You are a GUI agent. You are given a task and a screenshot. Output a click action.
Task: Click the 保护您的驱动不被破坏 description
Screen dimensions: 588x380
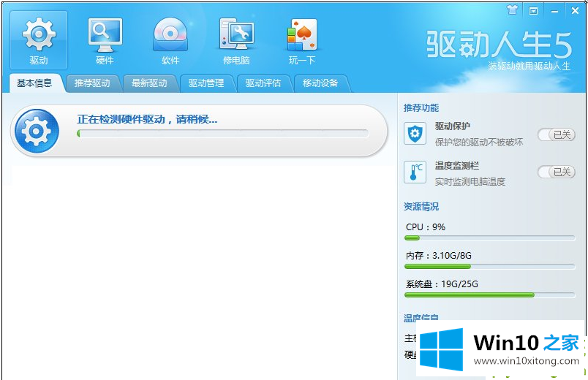click(479, 142)
